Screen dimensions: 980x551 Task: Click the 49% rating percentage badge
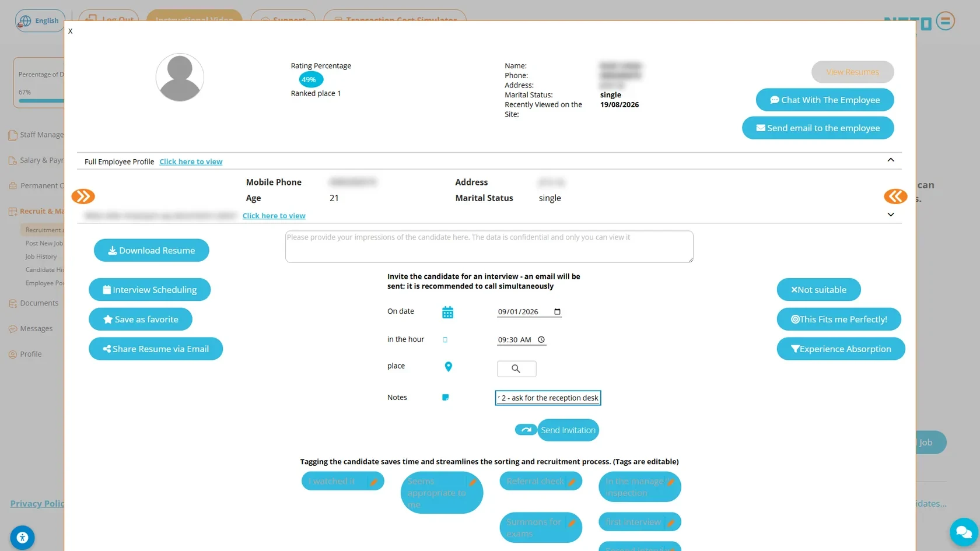point(311,80)
